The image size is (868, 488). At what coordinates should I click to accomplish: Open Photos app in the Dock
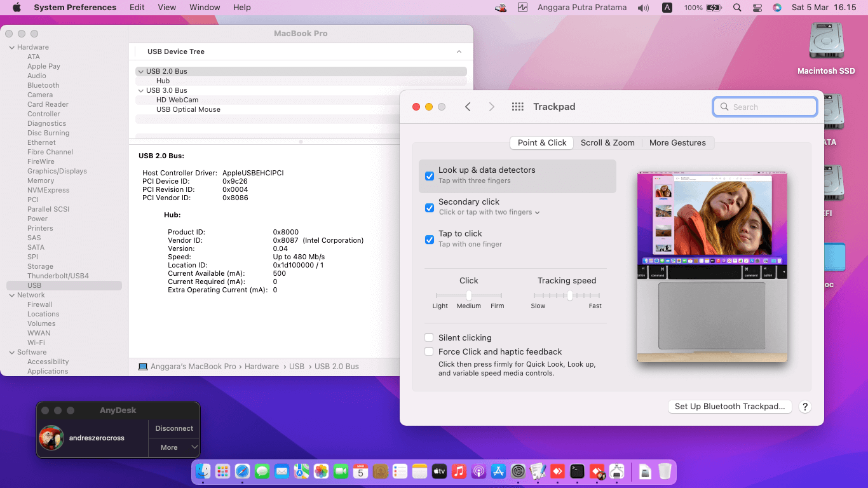[321, 471]
